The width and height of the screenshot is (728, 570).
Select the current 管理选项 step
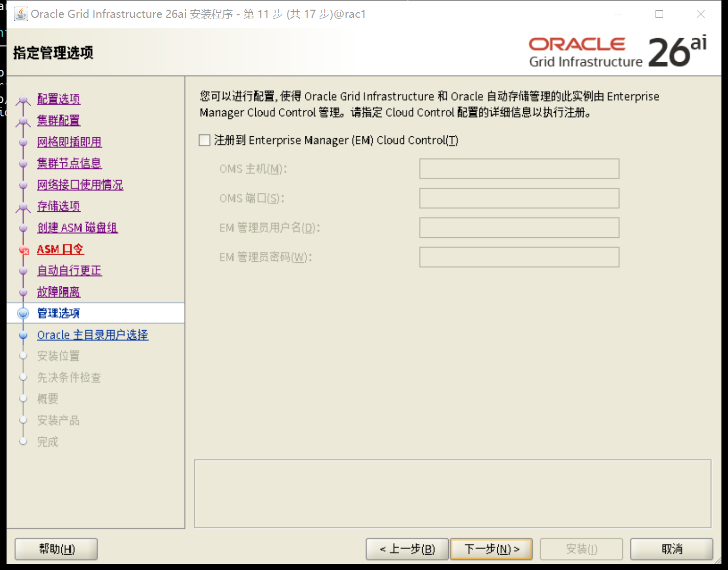(x=59, y=313)
